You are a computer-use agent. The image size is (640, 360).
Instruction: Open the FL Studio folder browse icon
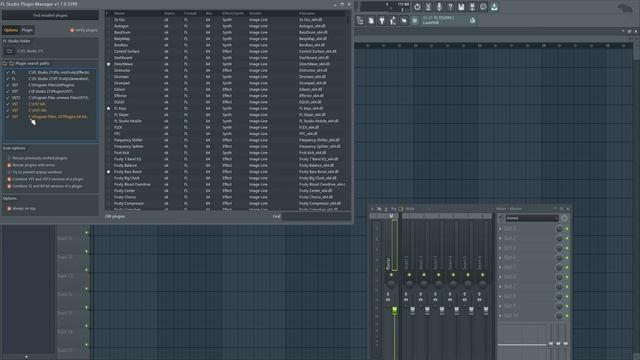pyautogui.click(x=10, y=51)
